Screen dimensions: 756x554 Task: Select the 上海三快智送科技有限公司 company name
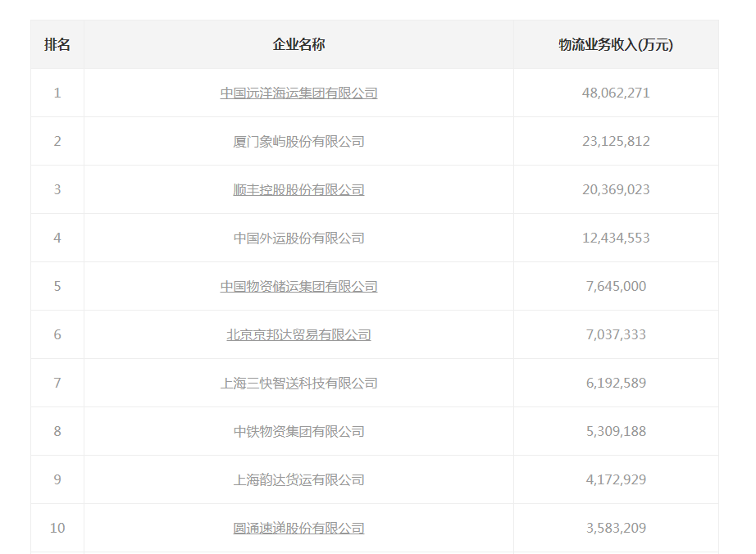pyautogui.click(x=298, y=384)
